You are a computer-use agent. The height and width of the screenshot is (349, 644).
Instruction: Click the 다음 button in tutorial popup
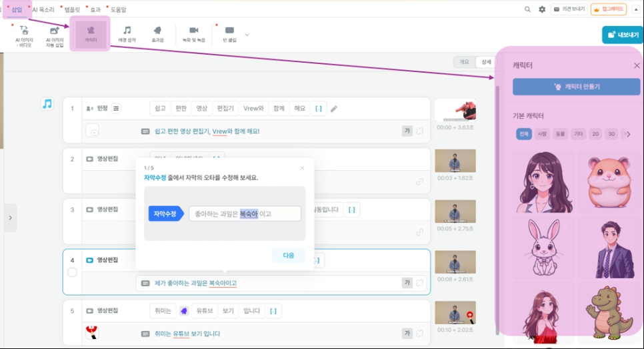pos(288,256)
